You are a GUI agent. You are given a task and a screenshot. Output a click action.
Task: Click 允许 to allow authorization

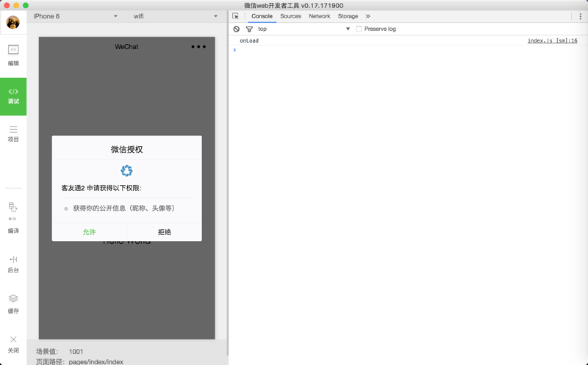(89, 232)
